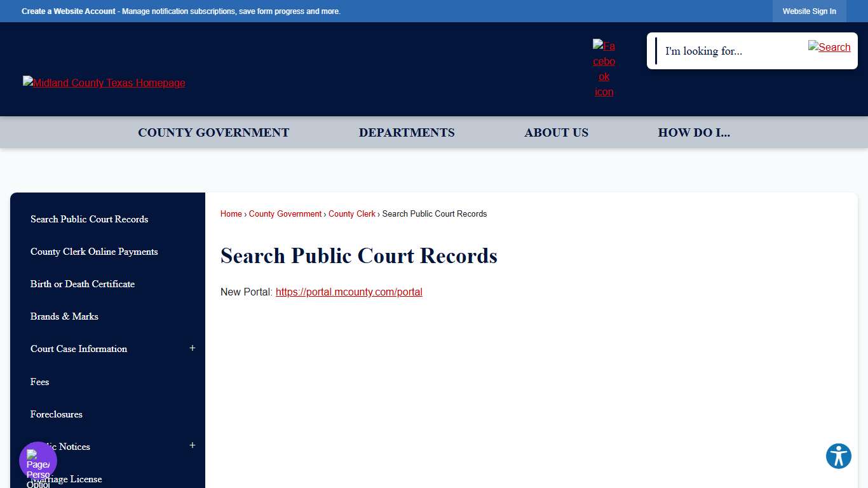Expand the Public Notices section
868x488 pixels.
(x=192, y=445)
